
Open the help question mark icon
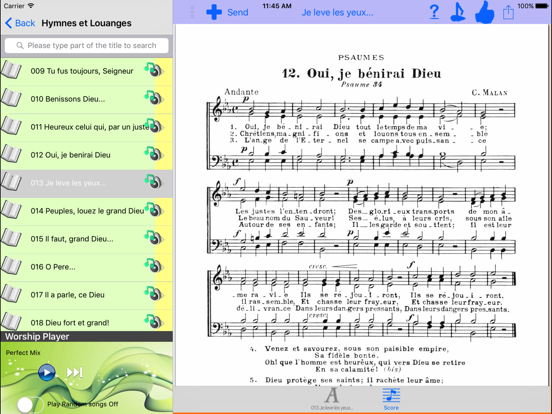[434, 12]
